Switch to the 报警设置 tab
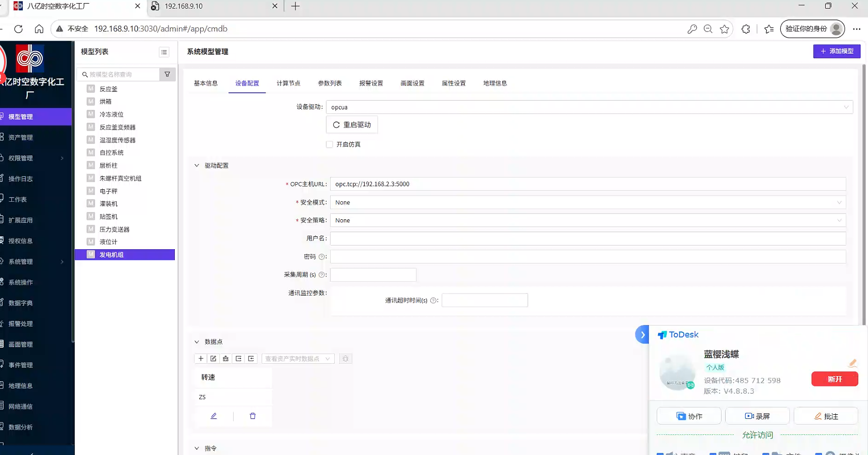Screen dimensions: 868x455 tap(371, 83)
